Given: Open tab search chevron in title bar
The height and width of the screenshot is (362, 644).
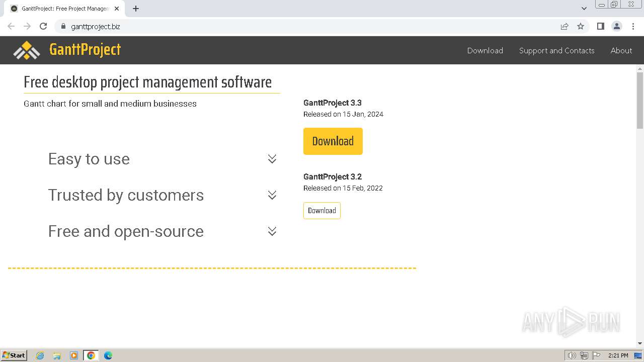Looking at the screenshot, I should tap(584, 9).
